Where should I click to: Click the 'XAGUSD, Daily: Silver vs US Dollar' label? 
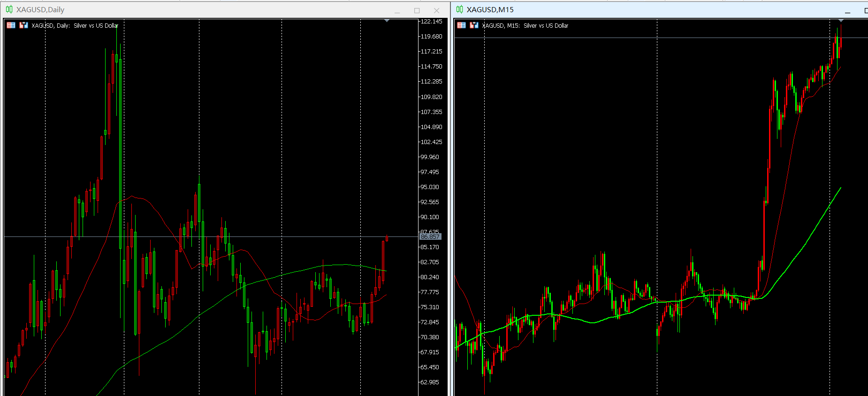(x=75, y=26)
